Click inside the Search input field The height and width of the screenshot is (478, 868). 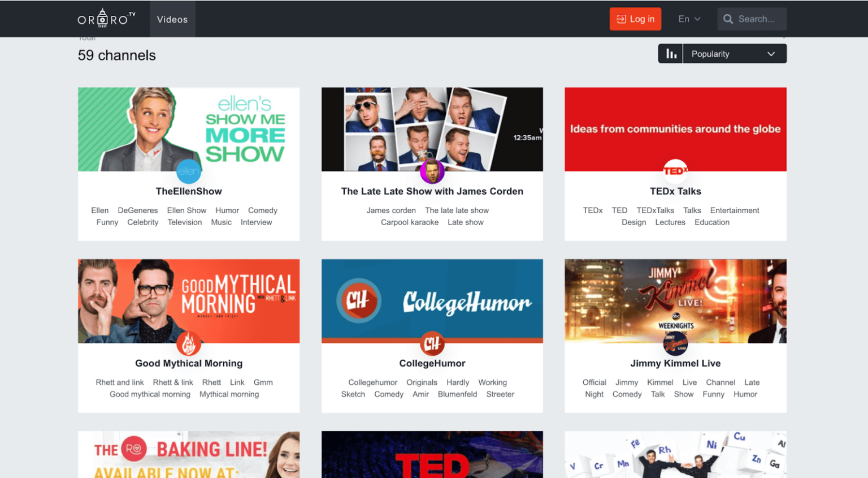click(x=757, y=19)
